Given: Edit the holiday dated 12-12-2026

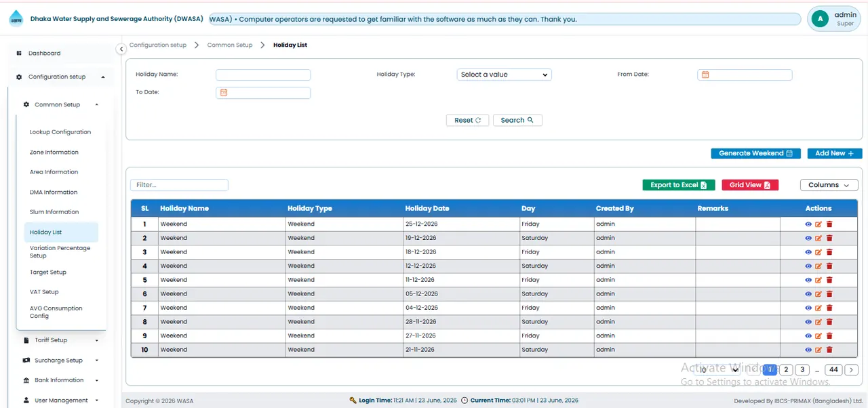Looking at the screenshot, I should [818, 266].
